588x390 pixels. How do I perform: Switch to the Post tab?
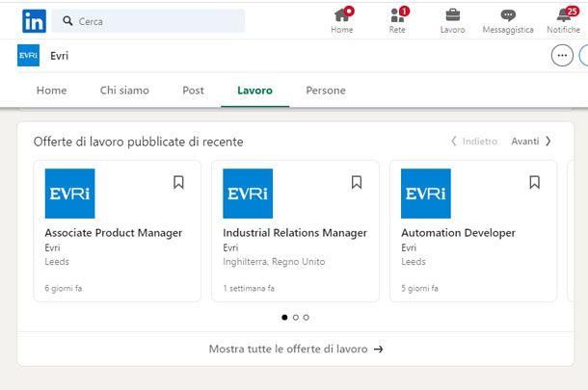coord(193,91)
